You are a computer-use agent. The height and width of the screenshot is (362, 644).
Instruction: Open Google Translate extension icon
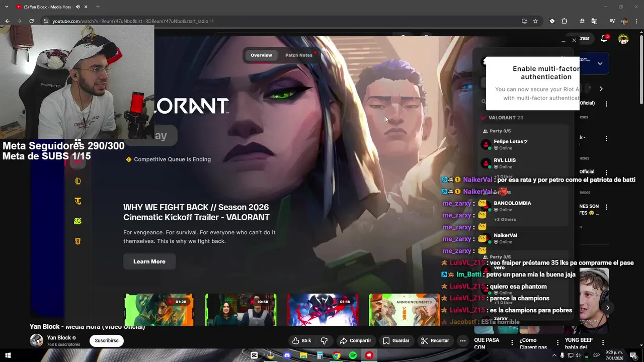594,21
